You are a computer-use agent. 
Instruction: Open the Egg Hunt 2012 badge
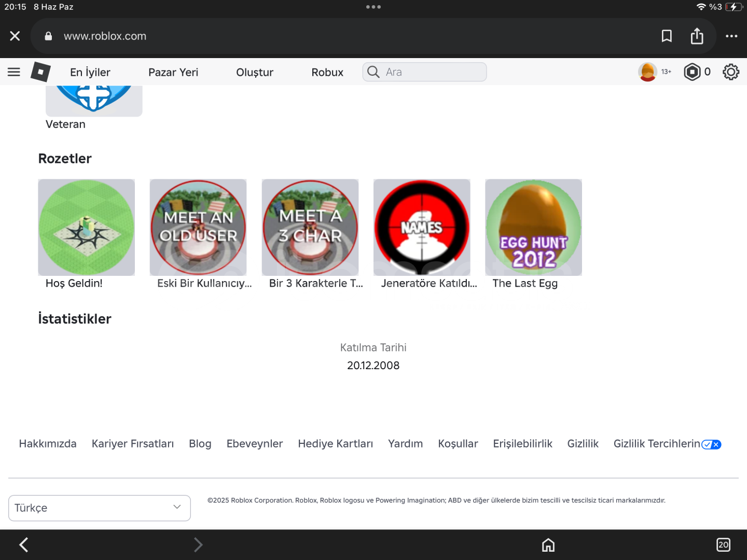(x=534, y=227)
